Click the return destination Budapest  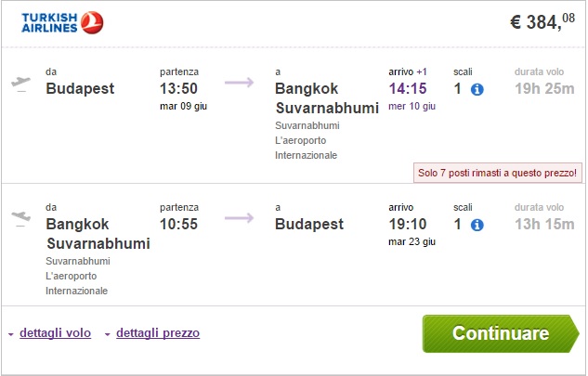click(x=309, y=224)
